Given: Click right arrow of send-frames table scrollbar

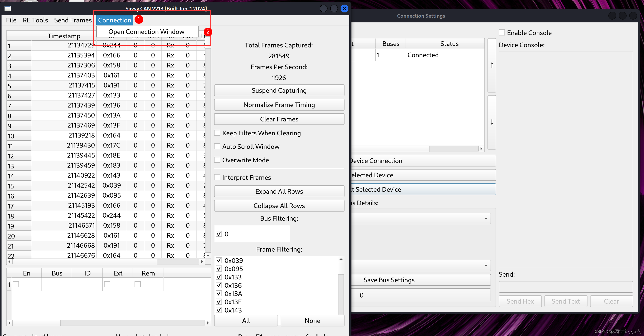Looking at the screenshot, I should click(208, 323).
